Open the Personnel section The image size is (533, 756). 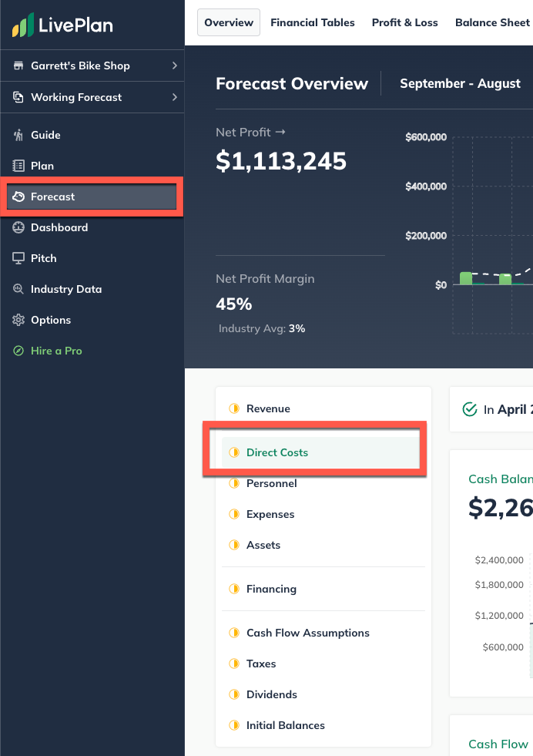[x=323, y=483]
